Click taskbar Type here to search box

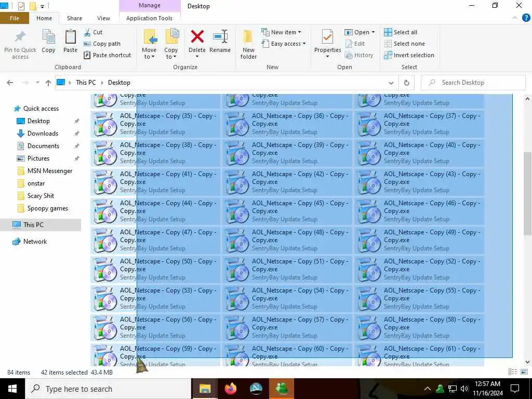108,389
